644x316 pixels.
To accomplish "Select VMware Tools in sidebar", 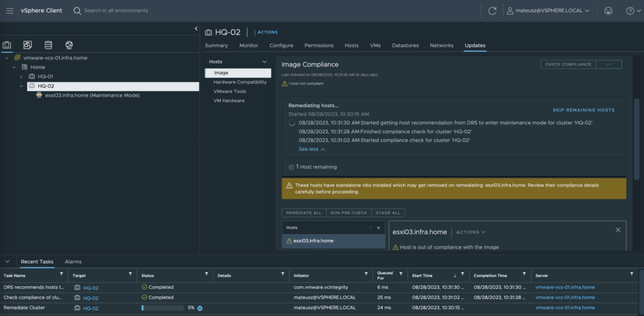I will [230, 92].
